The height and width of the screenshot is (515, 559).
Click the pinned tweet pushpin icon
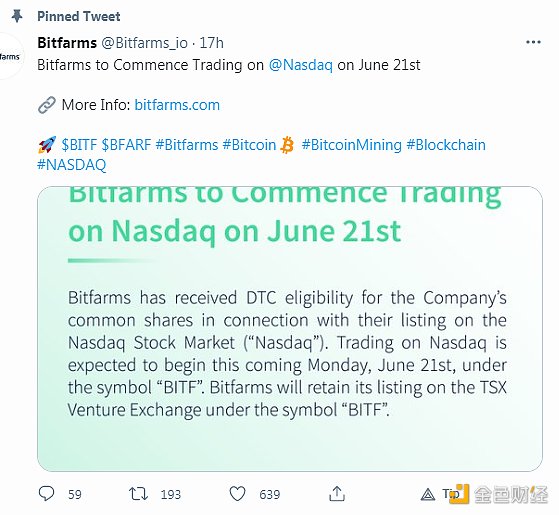point(17,16)
